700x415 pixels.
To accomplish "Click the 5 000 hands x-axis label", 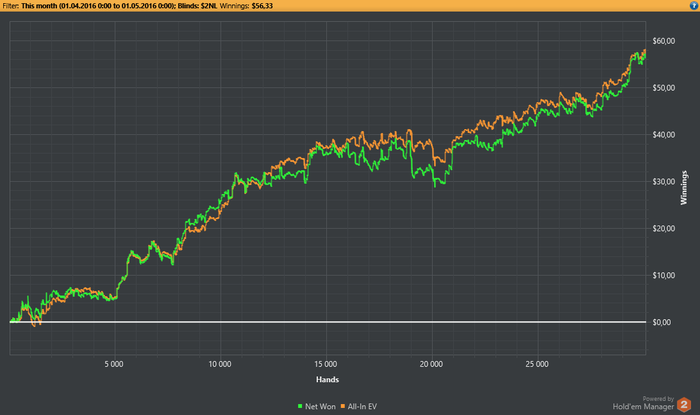I will [x=114, y=364].
